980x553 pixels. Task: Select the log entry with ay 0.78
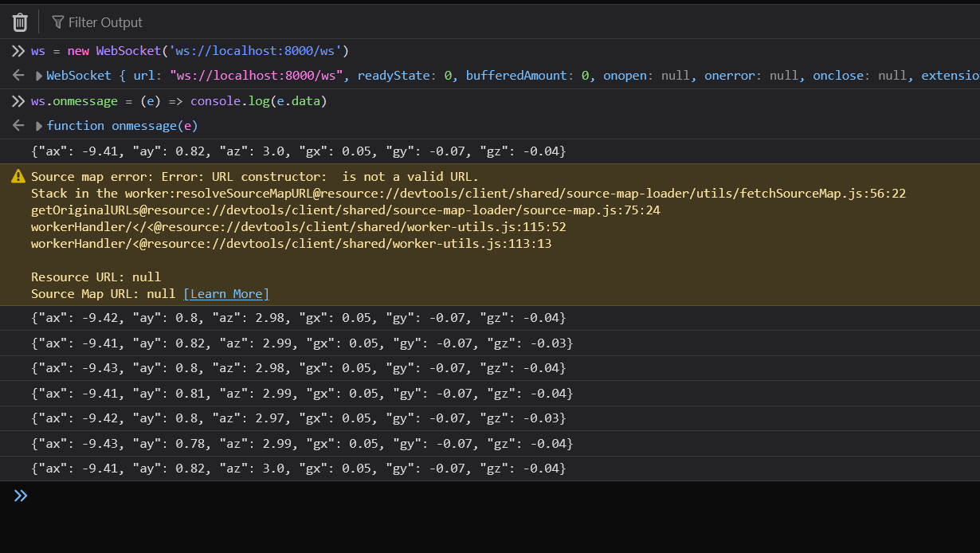[x=299, y=444]
